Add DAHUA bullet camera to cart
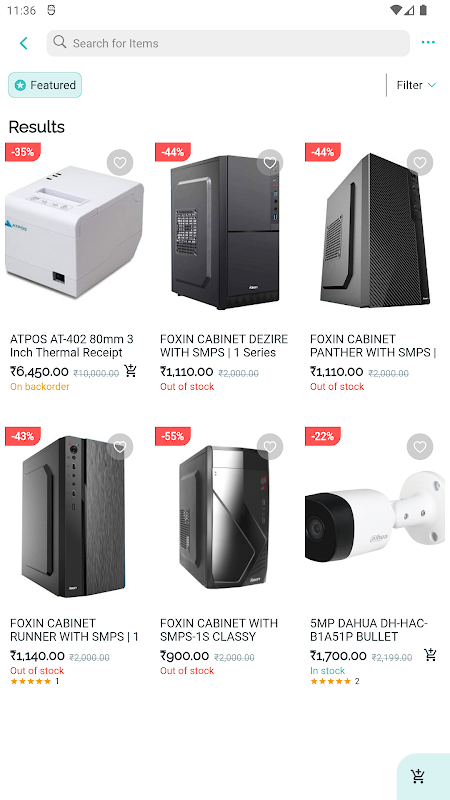 click(x=431, y=655)
